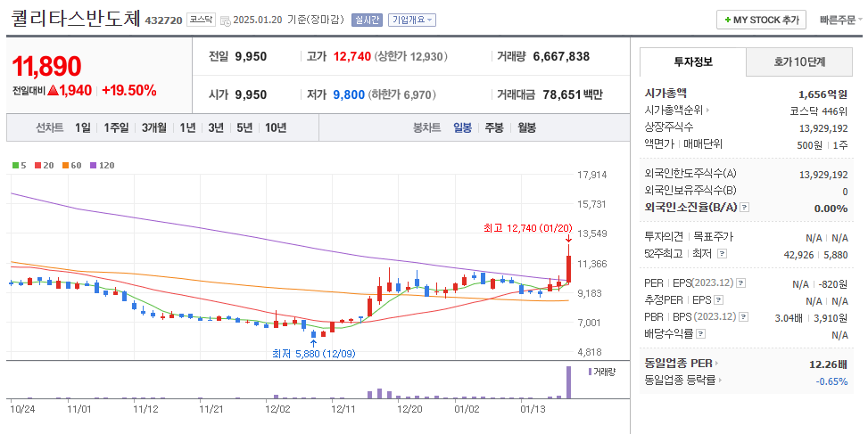The height and width of the screenshot is (434, 868).
Task: Click the +19.50% change rate
Action: (129, 91)
